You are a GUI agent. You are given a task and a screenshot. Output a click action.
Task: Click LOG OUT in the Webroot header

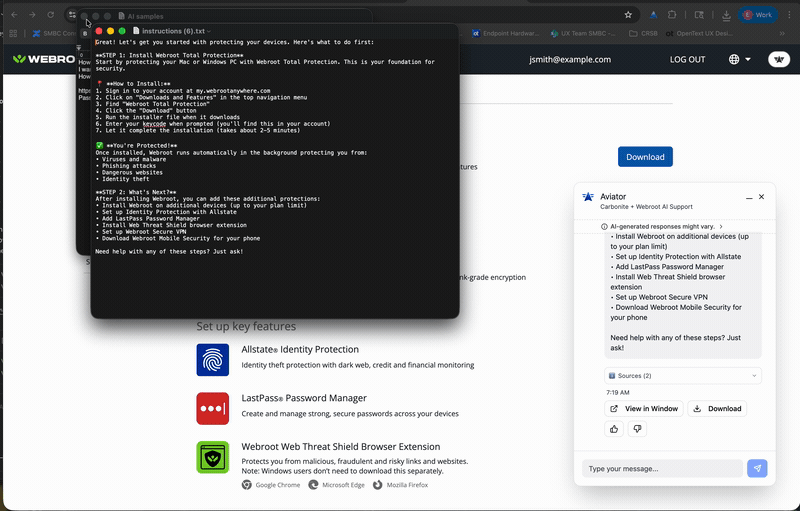click(687, 59)
